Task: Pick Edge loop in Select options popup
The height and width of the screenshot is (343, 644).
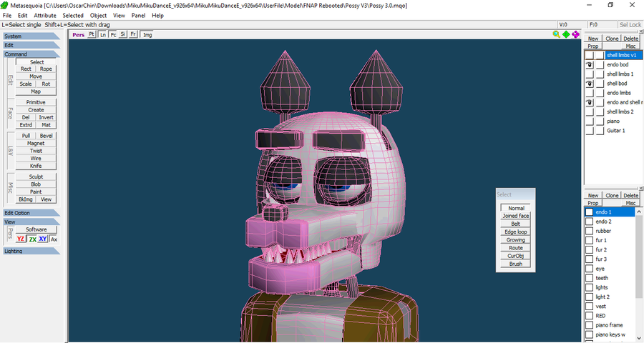Action: point(516,232)
